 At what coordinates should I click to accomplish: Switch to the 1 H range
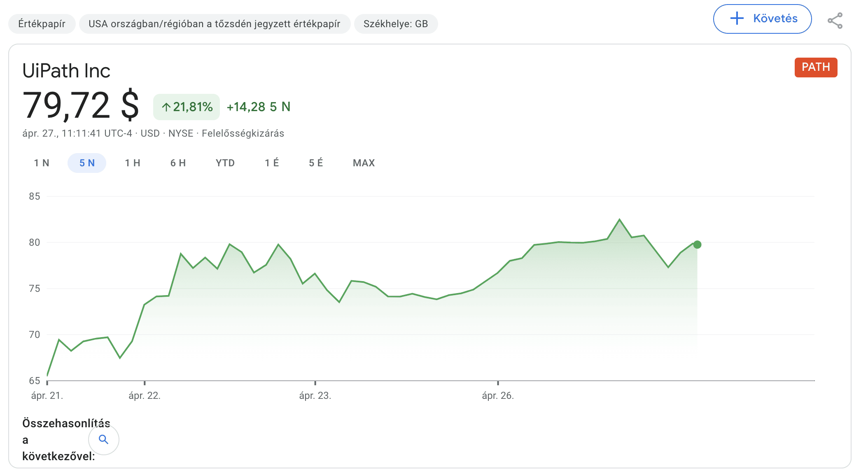tap(133, 163)
